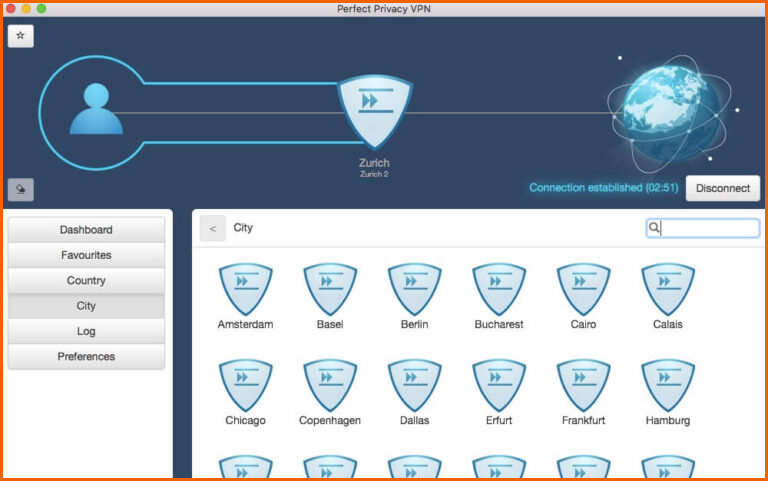
Task: Select the City tab
Action: click(x=86, y=306)
